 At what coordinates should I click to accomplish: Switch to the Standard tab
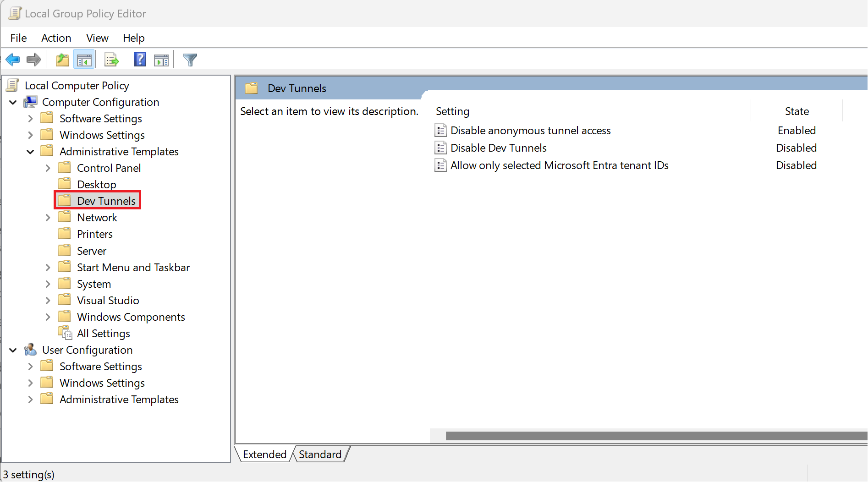point(320,454)
